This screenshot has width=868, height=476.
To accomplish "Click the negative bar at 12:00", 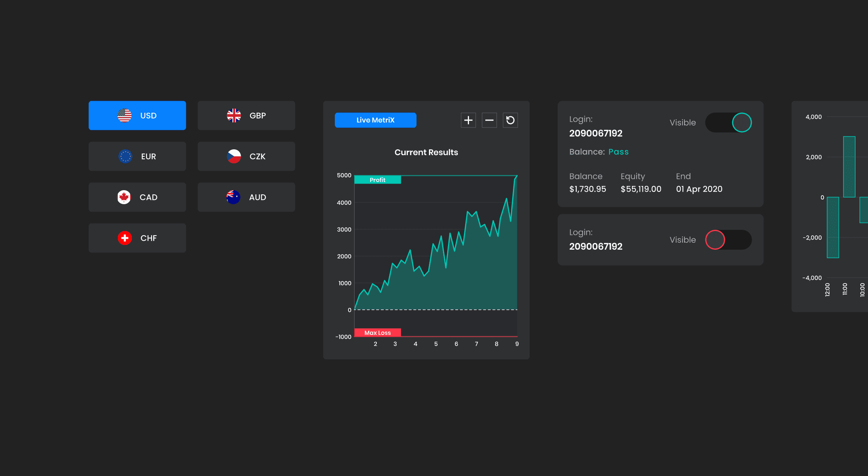I will (x=833, y=227).
